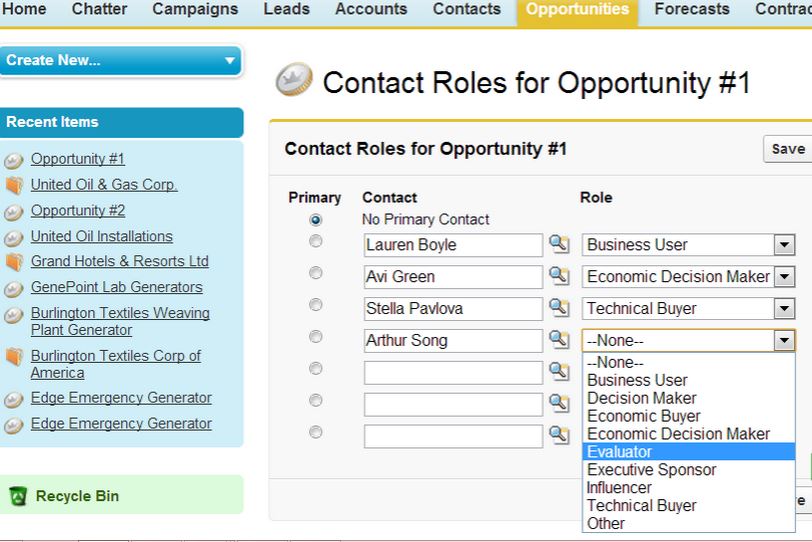Open role dropdown for Lauren Boyle
812x542 pixels.
coord(784,245)
